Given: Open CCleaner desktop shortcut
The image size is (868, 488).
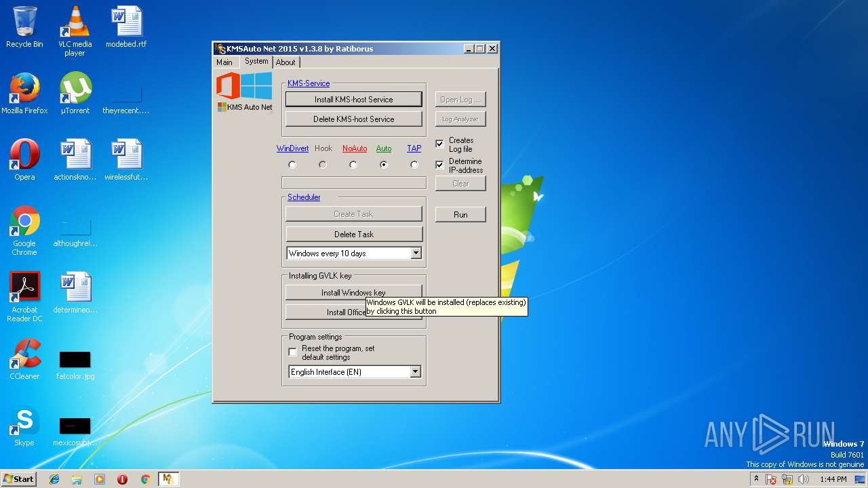Looking at the screenshot, I should point(24,359).
